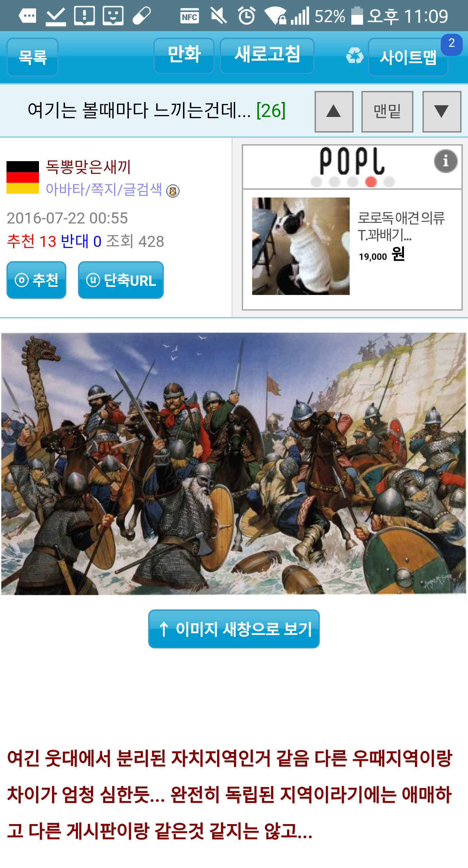The image size is (468, 868).
Task: Open the 만화 tab
Action: tap(184, 56)
